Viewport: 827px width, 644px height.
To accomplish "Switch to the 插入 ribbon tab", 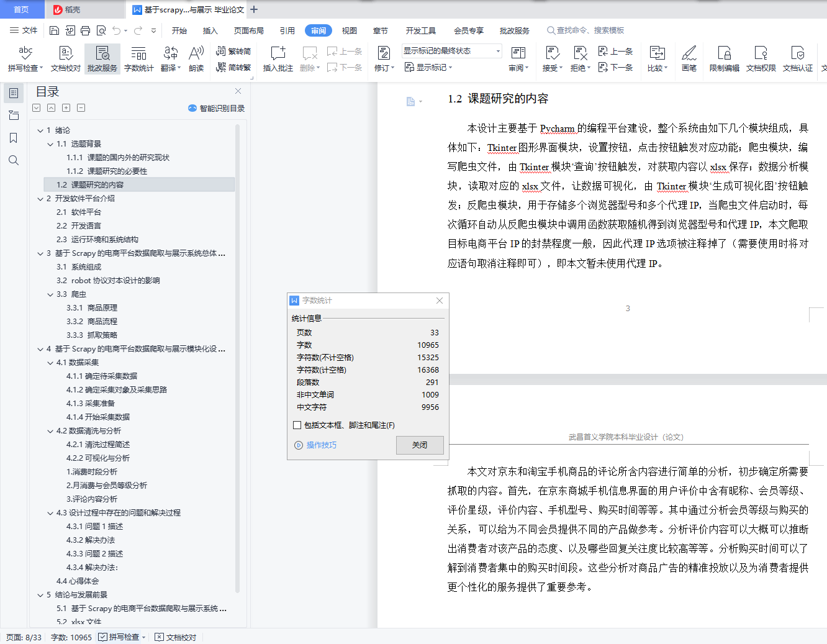I will point(210,30).
